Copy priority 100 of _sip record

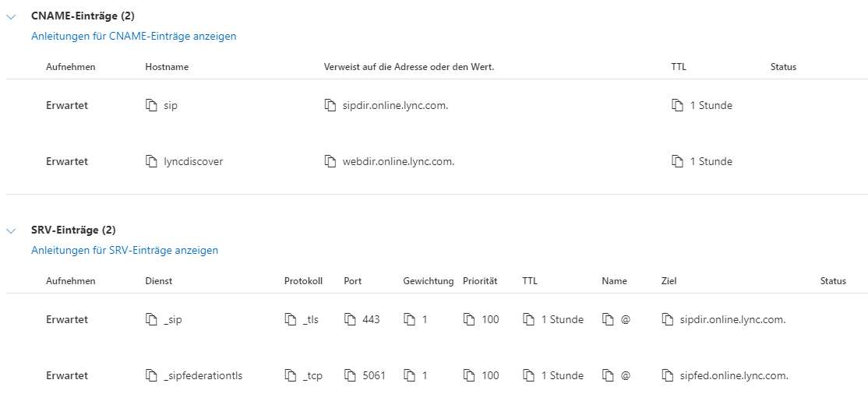click(469, 319)
